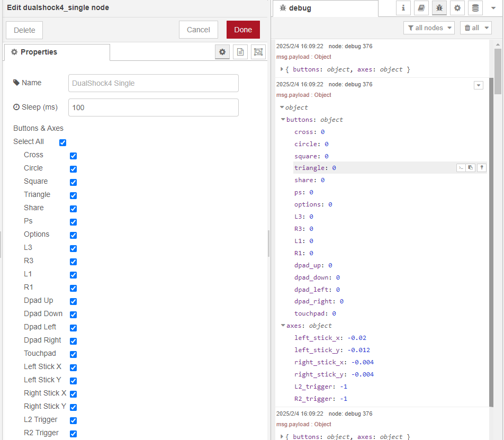This screenshot has width=504, height=440.
Task: Toggle the Touchpad checkbox
Action: (x=74, y=354)
